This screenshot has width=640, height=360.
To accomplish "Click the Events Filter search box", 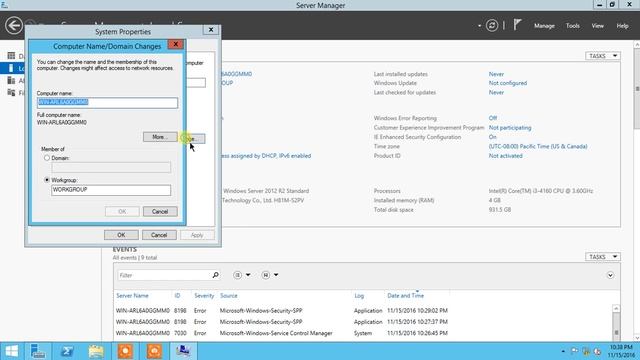I will (164, 276).
